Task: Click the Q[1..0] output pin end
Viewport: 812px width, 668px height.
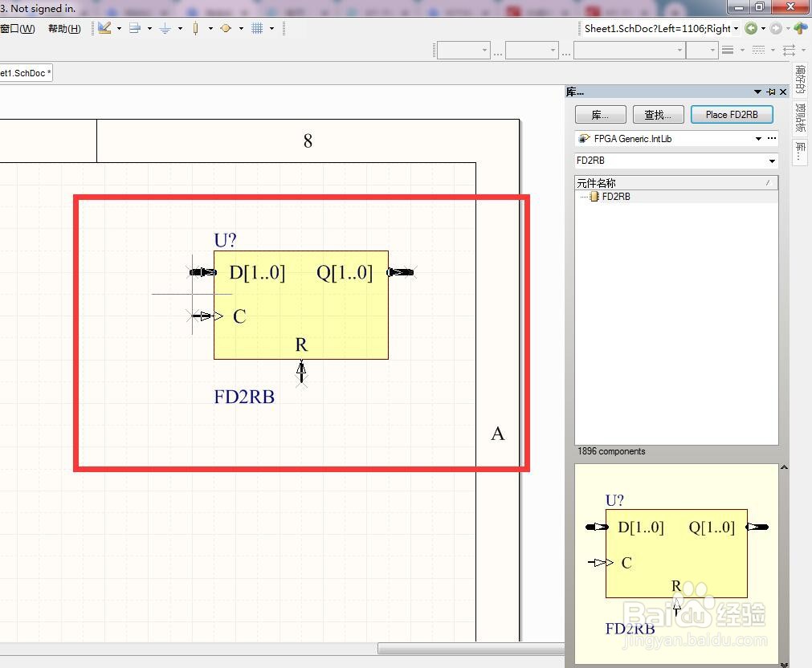Action: pos(401,272)
